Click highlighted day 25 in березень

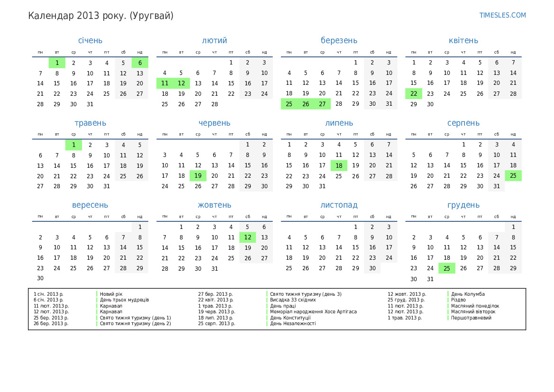[289, 104]
